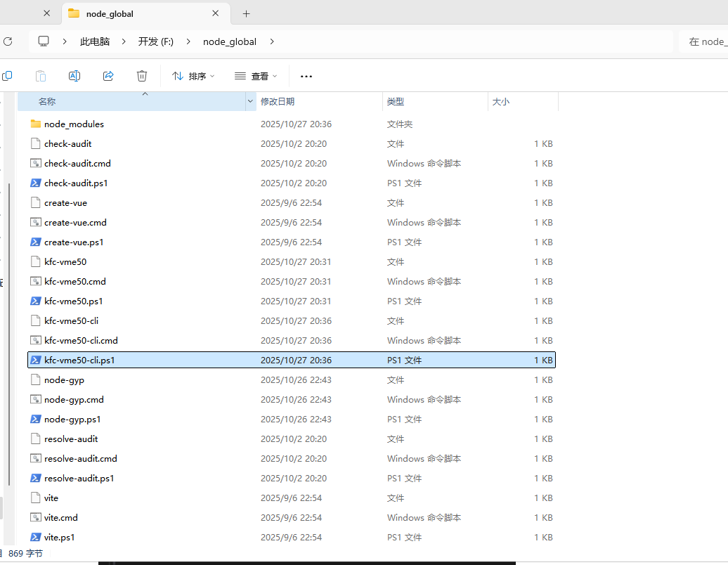The height and width of the screenshot is (565, 728).
Task: Close the node_global tab
Action: point(216,13)
